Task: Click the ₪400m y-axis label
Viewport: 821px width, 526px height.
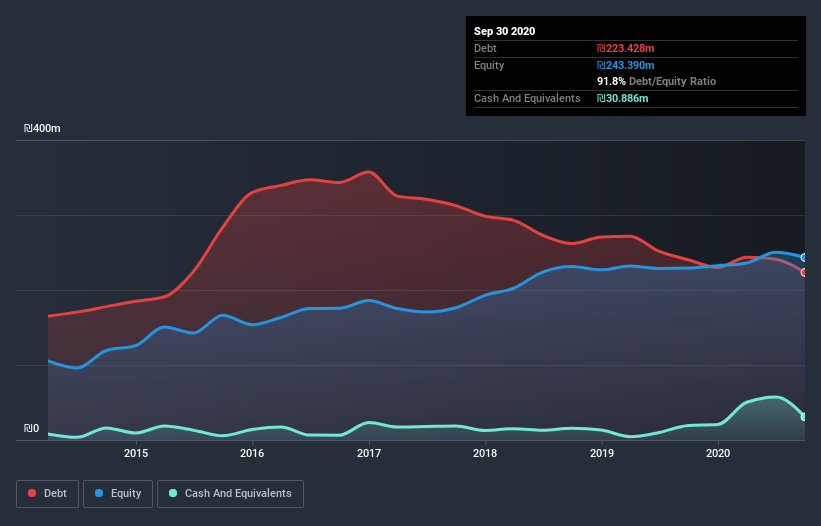Action: 42,128
